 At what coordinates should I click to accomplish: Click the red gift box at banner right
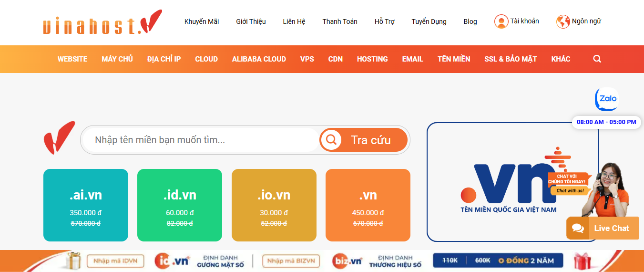click(x=582, y=261)
